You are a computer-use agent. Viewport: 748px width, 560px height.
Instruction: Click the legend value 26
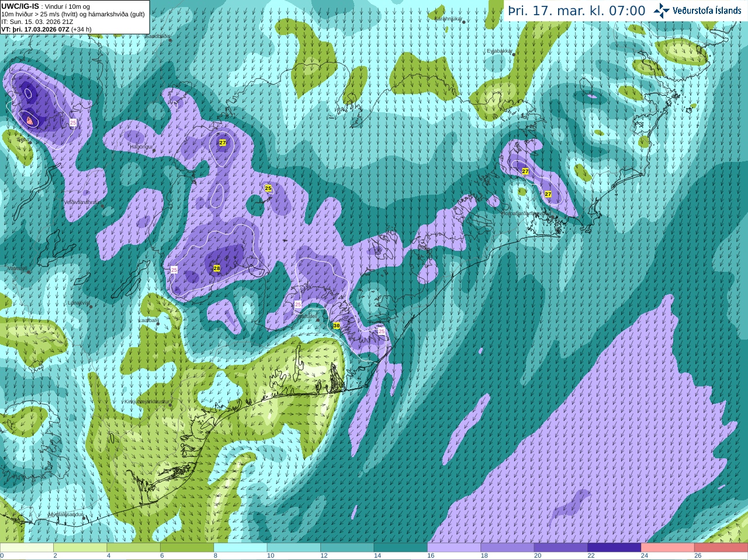(698, 556)
